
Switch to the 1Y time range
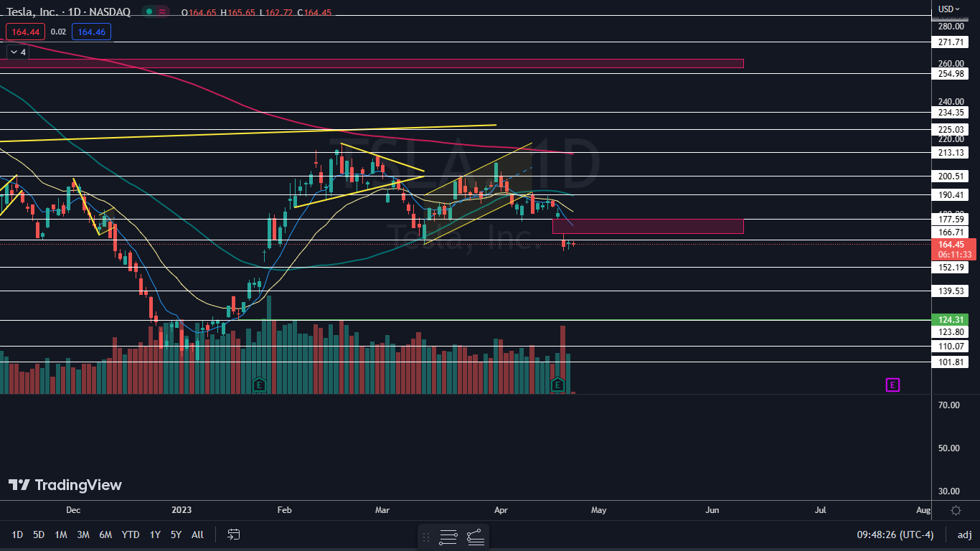[x=155, y=534]
